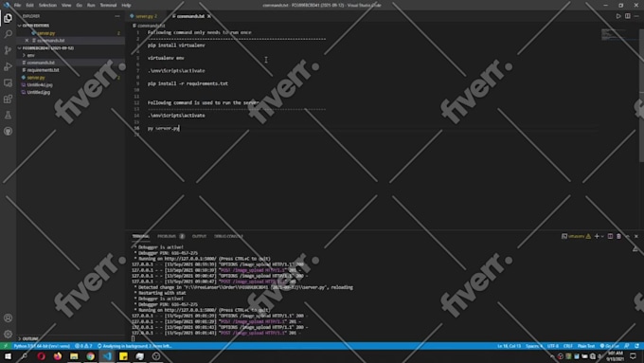Open the Accounts menu icon
Screen dimensions: 644x363
(8, 318)
